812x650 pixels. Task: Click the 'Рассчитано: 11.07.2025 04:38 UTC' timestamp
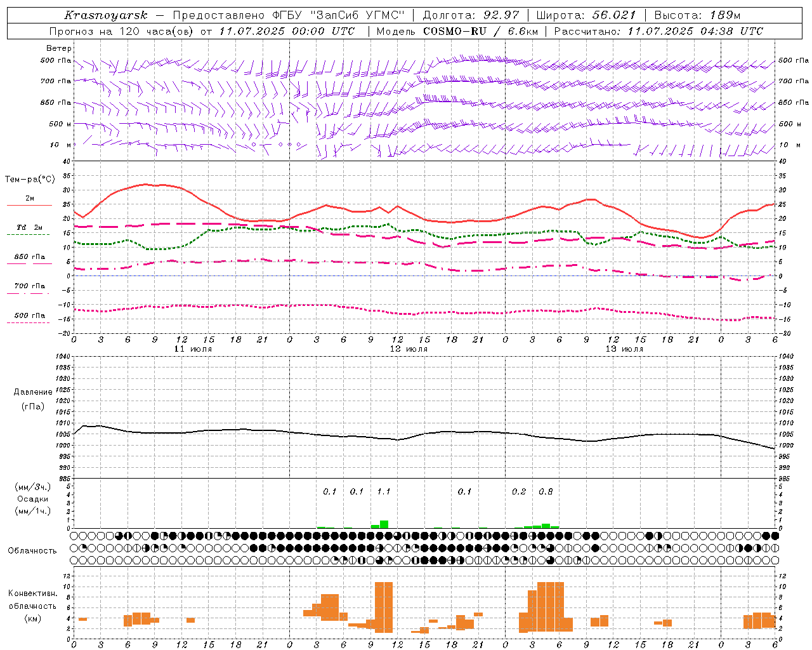coord(658,31)
